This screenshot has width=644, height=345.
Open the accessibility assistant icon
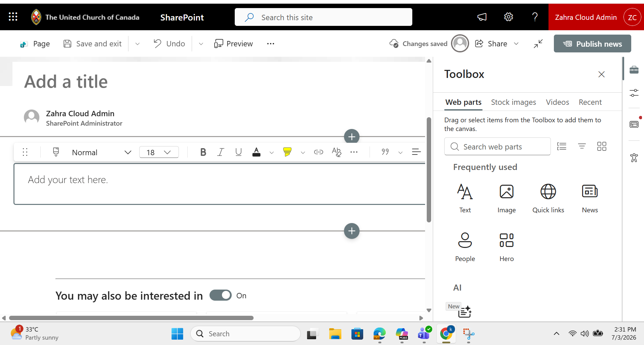tap(634, 158)
